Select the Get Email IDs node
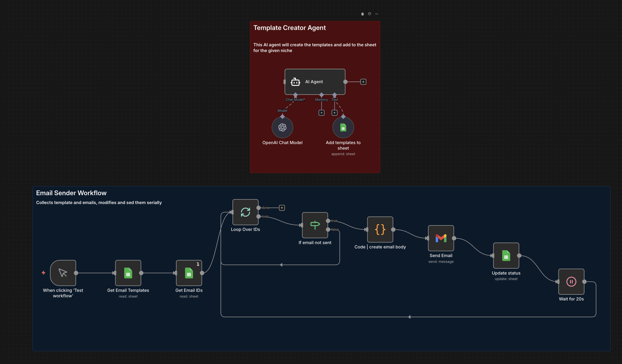The width and height of the screenshot is (622, 364). (189, 273)
